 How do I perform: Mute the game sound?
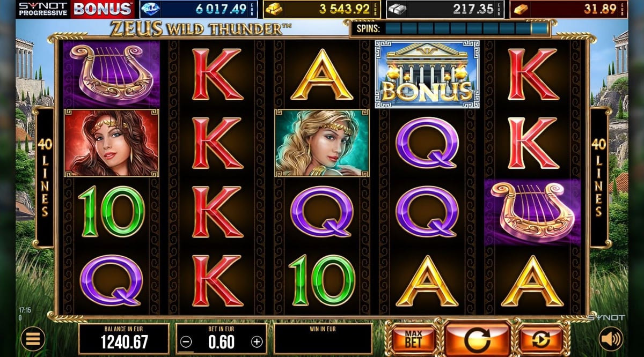pyautogui.click(x=611, y=339)
